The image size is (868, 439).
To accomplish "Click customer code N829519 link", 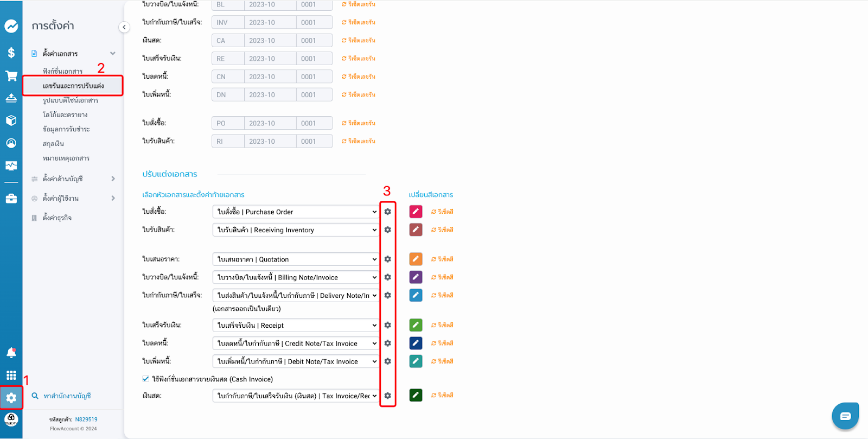I will coord(86,419).
